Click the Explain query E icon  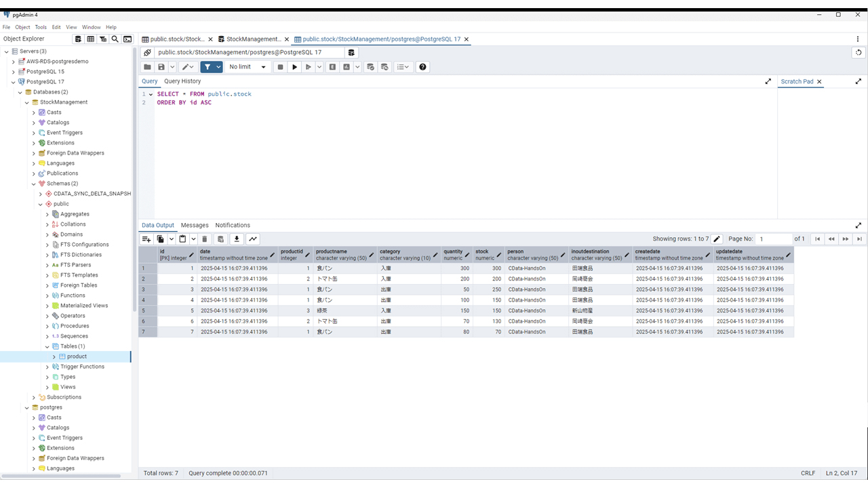tap(332, 67)
